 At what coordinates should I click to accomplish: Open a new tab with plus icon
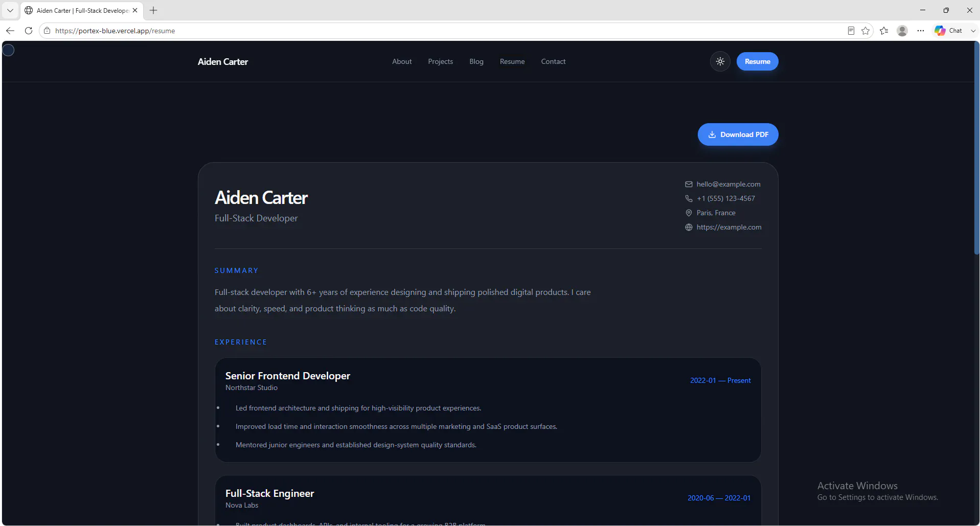[153, 10]
